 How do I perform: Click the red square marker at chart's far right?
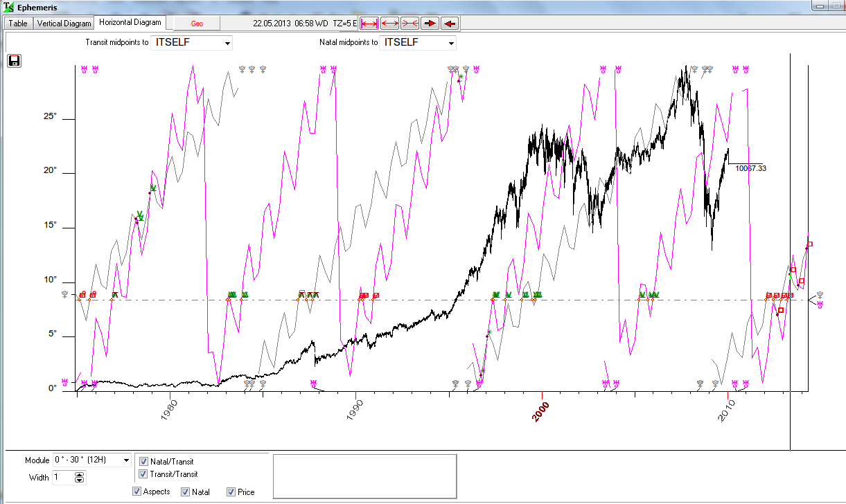(809, 244)
